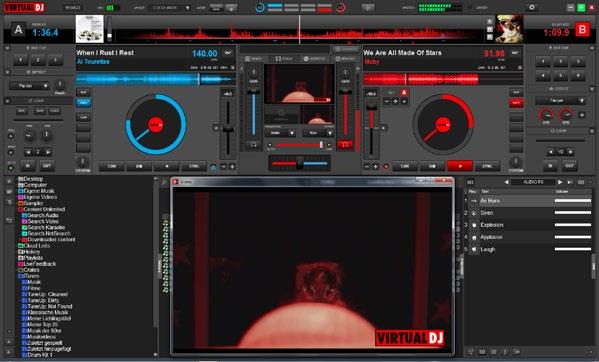Trigger hot cue 2 on deck A
The width and height of the screenshot is (599, 362).
[38, 60]
